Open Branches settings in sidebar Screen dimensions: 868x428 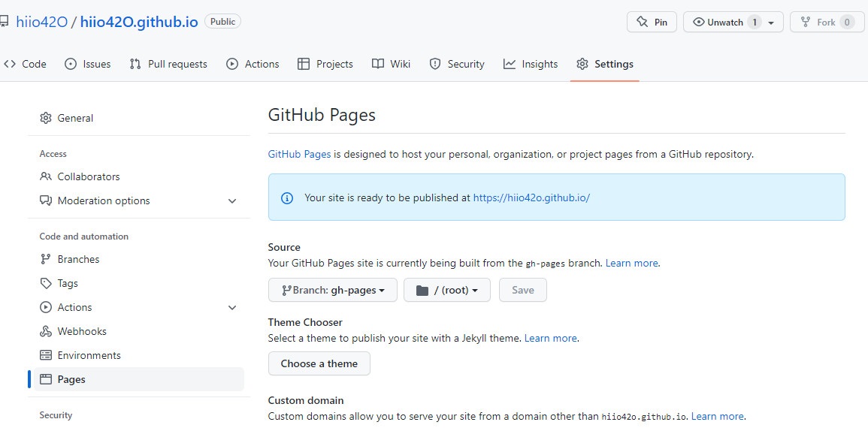138,259
